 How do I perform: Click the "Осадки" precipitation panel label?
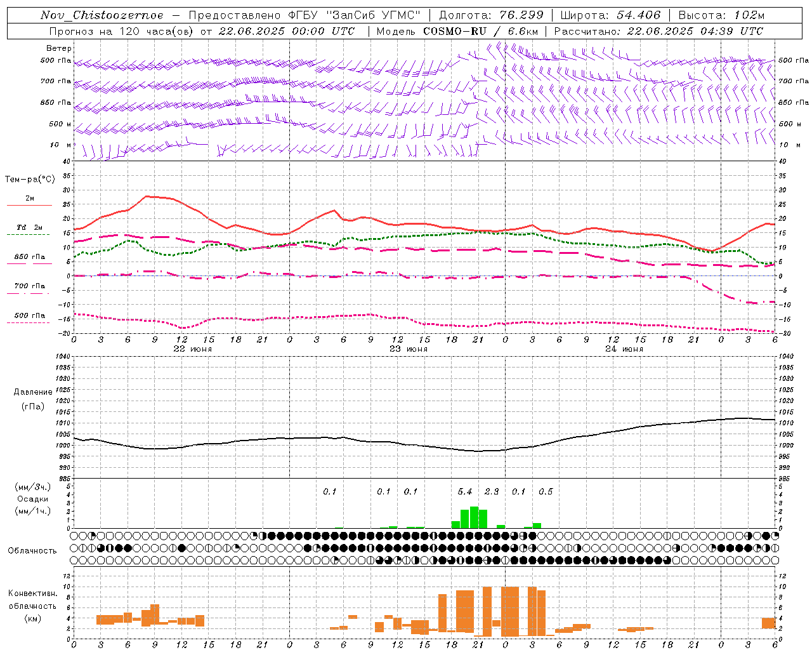(33, 499)
